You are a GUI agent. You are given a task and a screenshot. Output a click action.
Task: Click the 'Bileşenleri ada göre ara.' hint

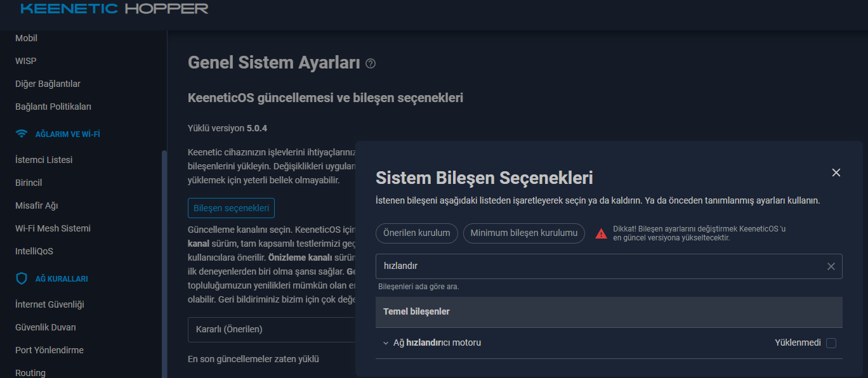click(419, 287)
